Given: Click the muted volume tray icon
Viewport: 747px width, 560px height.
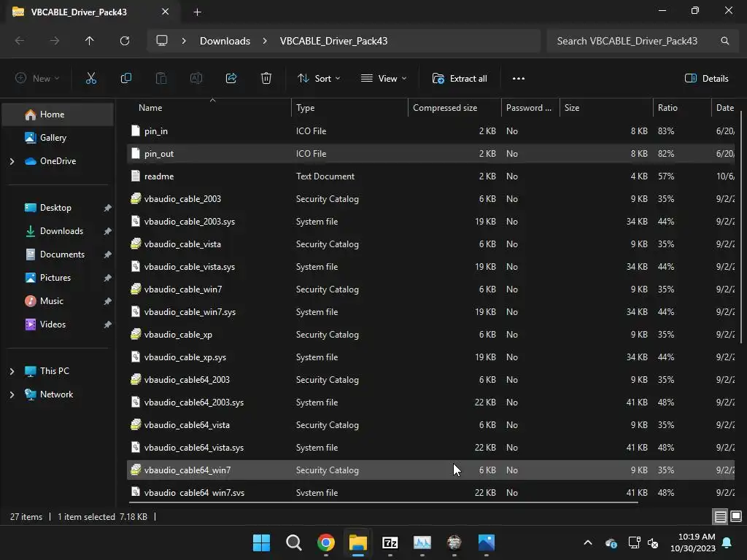Looking at the screenshot, I should point(653,542).
